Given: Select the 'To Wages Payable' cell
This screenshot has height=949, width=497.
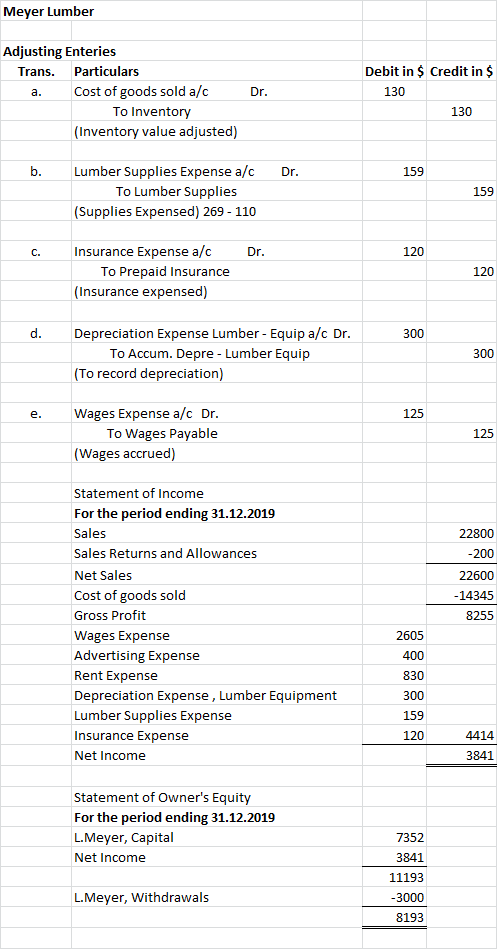Looking at the screenshot, I should click(162, 434).
